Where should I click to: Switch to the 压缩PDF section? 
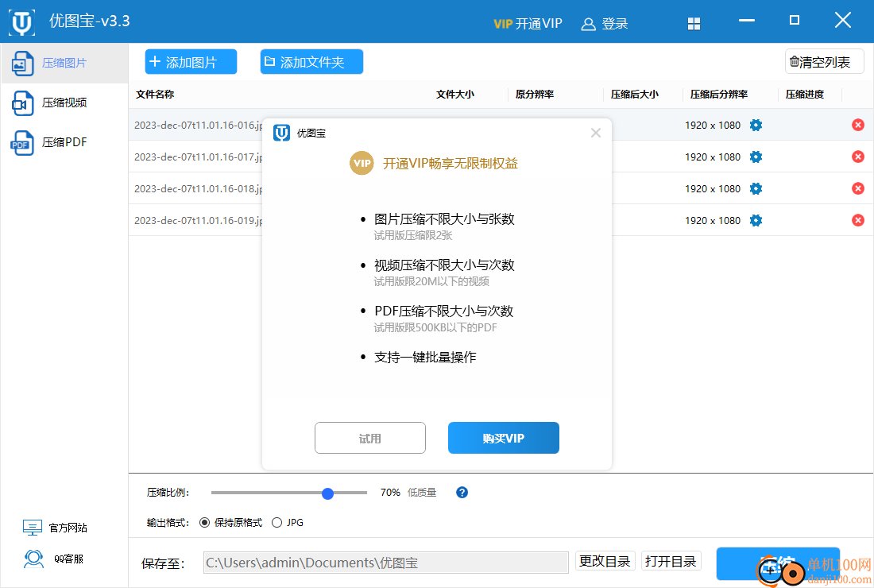click(64, 142)
